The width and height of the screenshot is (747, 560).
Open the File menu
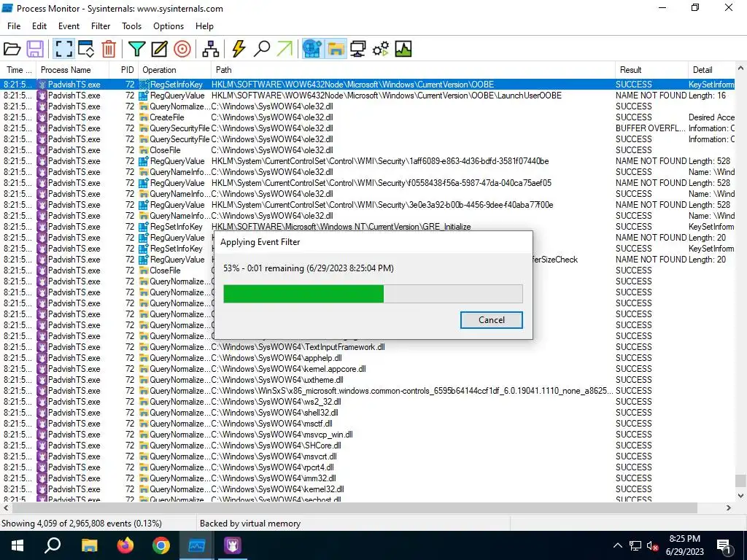pos(14,26)
